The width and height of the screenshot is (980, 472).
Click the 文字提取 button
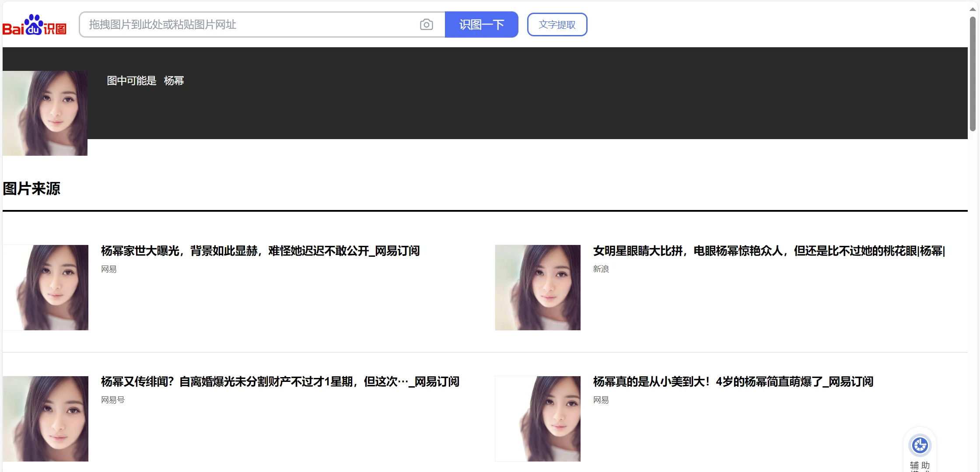[x=557, y=24]
